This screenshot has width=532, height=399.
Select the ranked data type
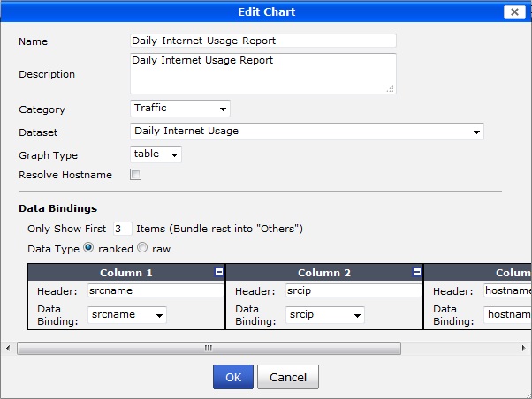coord(88,249)
